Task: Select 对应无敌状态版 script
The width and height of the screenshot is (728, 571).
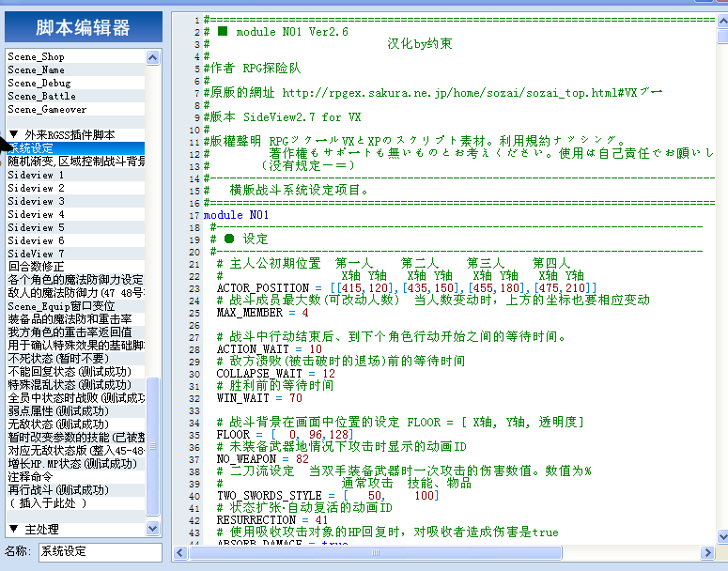Action: (x=76, y=450)
